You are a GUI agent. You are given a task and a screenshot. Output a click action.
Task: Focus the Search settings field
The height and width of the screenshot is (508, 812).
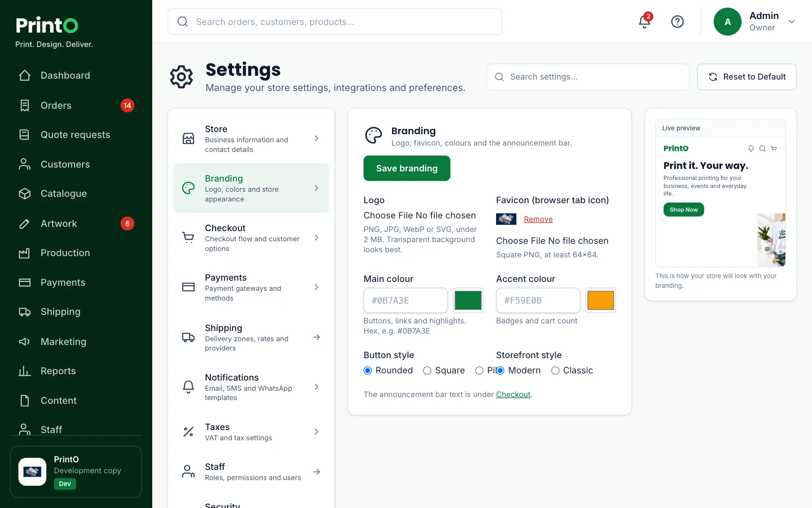[588, 77]
